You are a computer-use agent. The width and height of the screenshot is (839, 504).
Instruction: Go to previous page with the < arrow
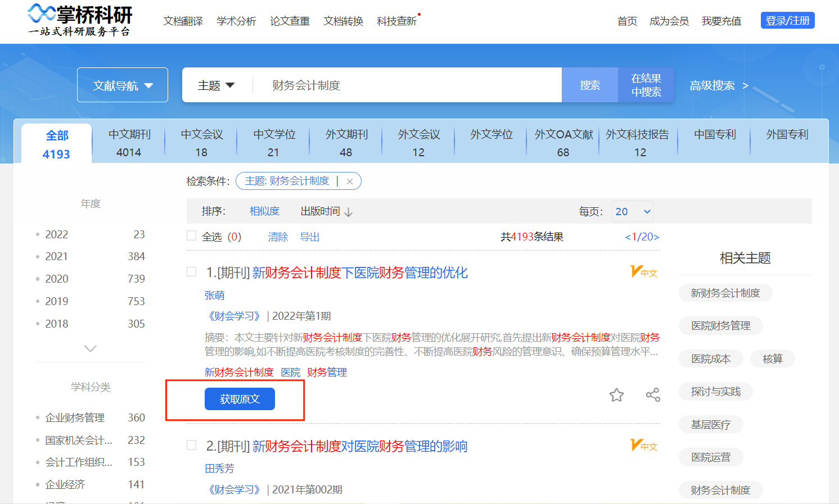point(628,237)
